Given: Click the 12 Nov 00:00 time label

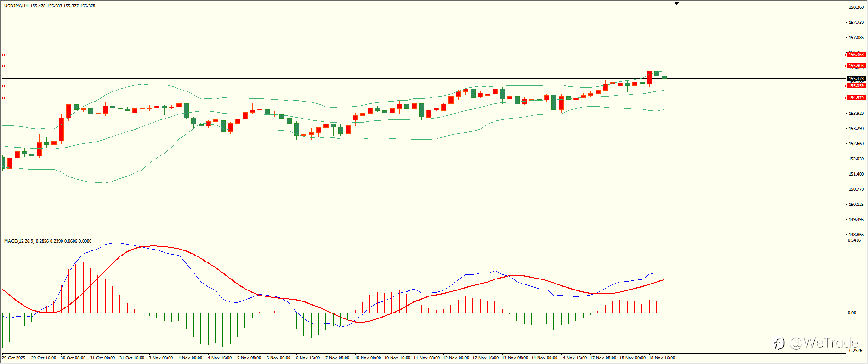Looking at the screenshot, I should tap(456, 358).
